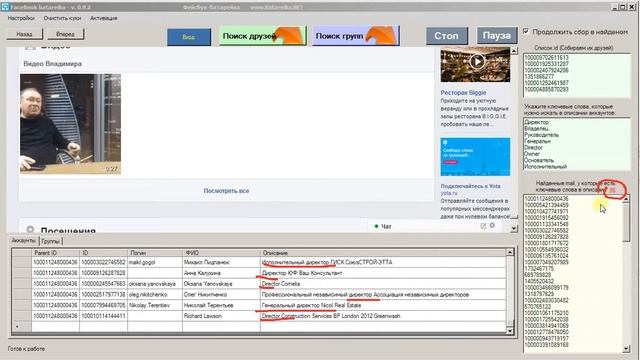Image resolution: width=640 pixels, height=360 pixels.
Task: Select the Director Comelia description cell
Action: point(383,284)
